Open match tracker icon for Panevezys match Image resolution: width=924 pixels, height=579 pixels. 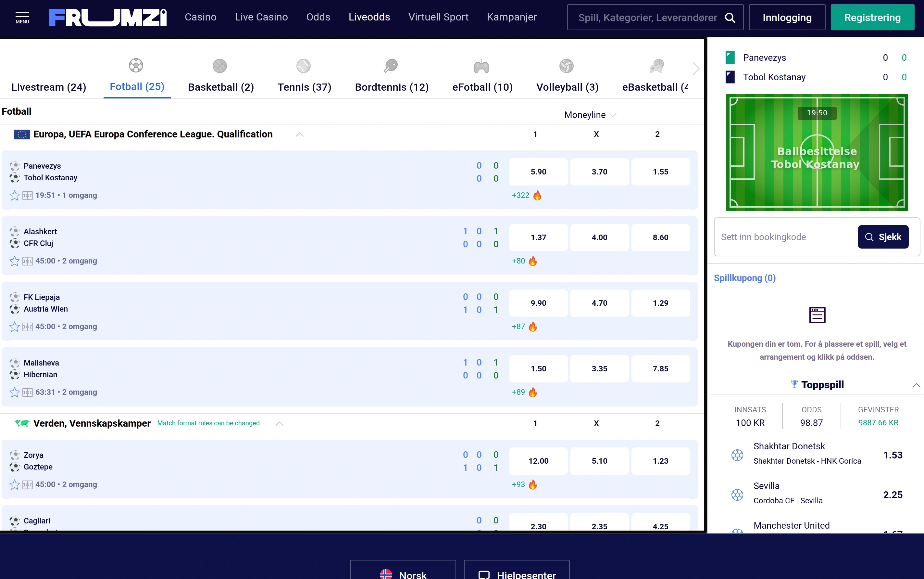(x=28, y=196)
